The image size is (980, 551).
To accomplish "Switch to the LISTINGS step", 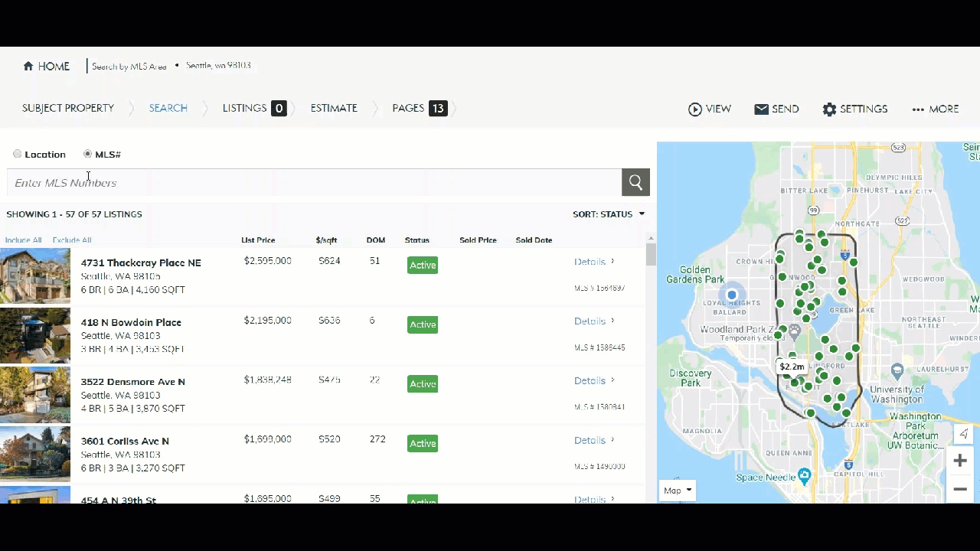I will pos(247,108).
